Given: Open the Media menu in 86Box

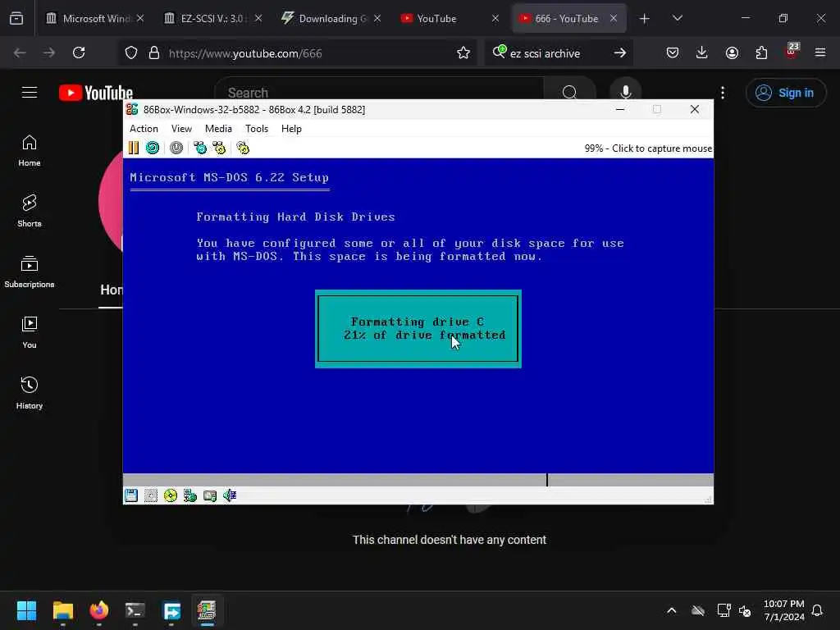Looking at the screenshot, I should point(218,129).
